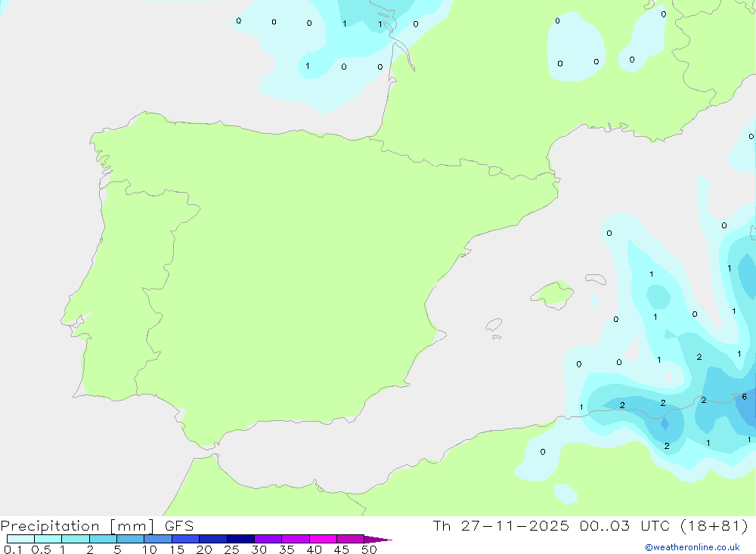Click the "(18+81)" forecast run text
This screenshot has height=554, width=756.
pyautogui.click(x=714, y=525)
